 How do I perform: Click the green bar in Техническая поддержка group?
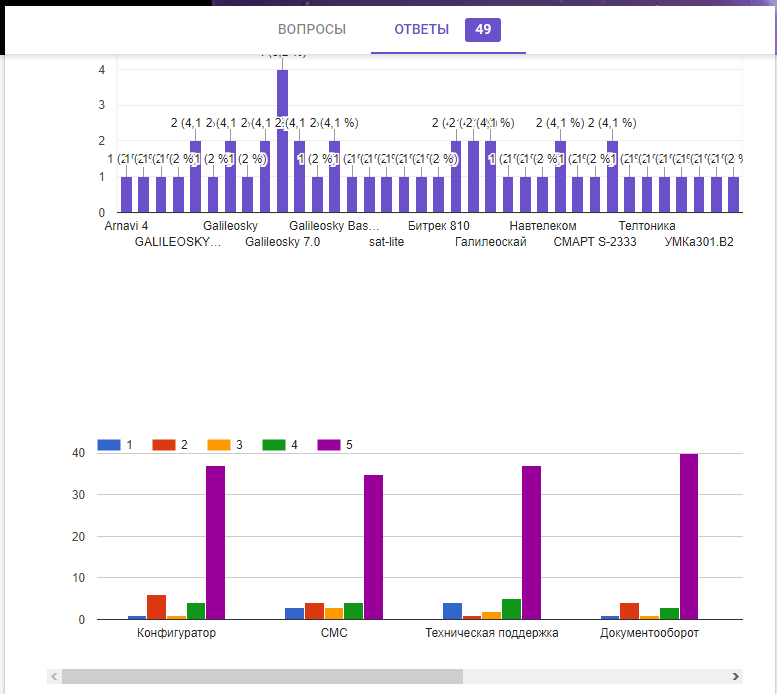(x=511, y=609)
